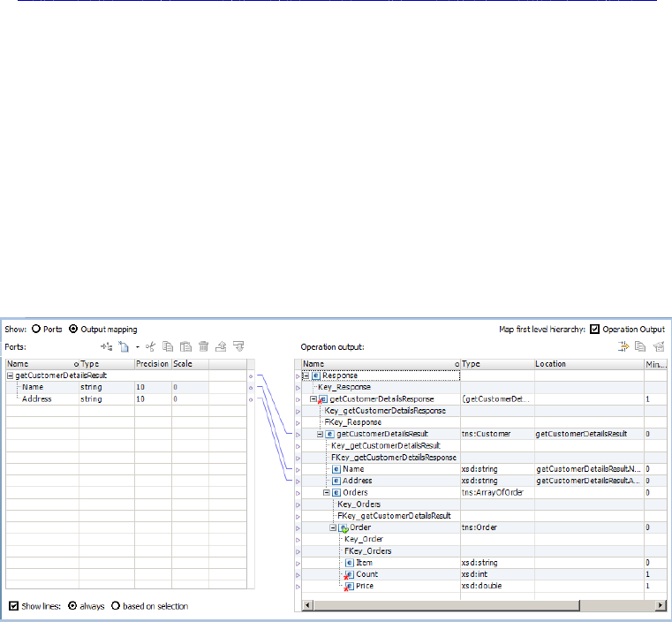
Task: Click the Orders element icon
Action: click(336, 493)
